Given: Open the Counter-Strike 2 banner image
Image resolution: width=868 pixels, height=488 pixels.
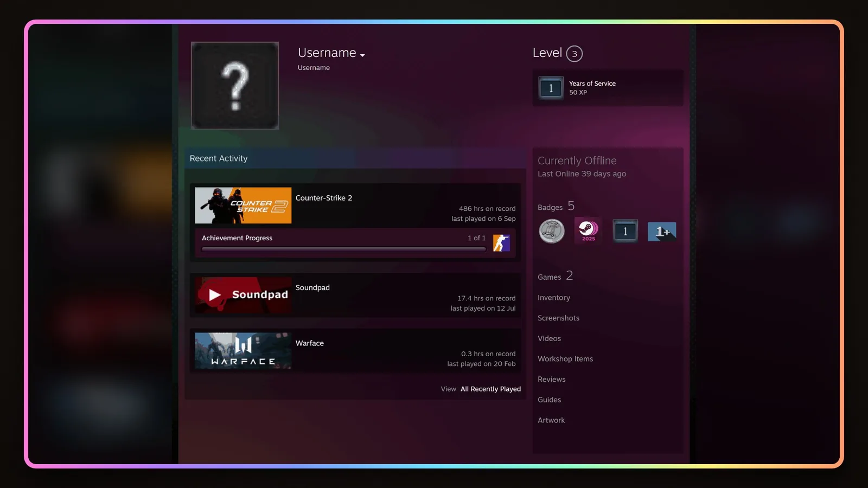Looking at the screenshot, I should 243,206.
